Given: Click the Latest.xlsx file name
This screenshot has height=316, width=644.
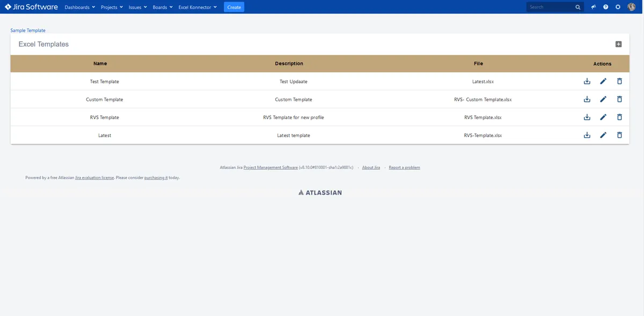Looking at the screenshot, I should [483, 82].
